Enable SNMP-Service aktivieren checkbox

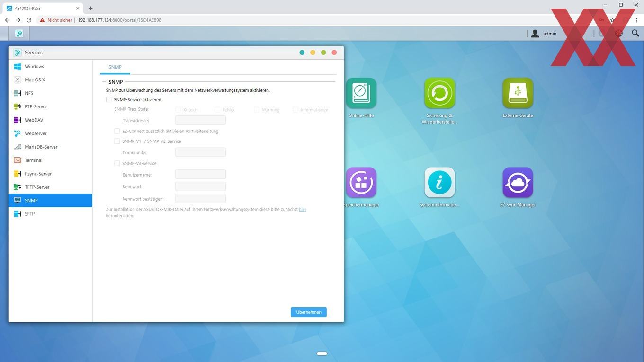[109, 100]
